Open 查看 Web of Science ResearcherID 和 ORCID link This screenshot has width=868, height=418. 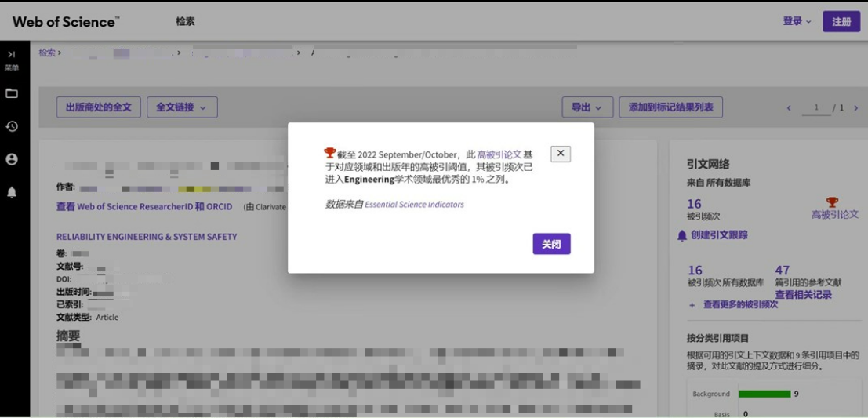click(x=144, y=206)
